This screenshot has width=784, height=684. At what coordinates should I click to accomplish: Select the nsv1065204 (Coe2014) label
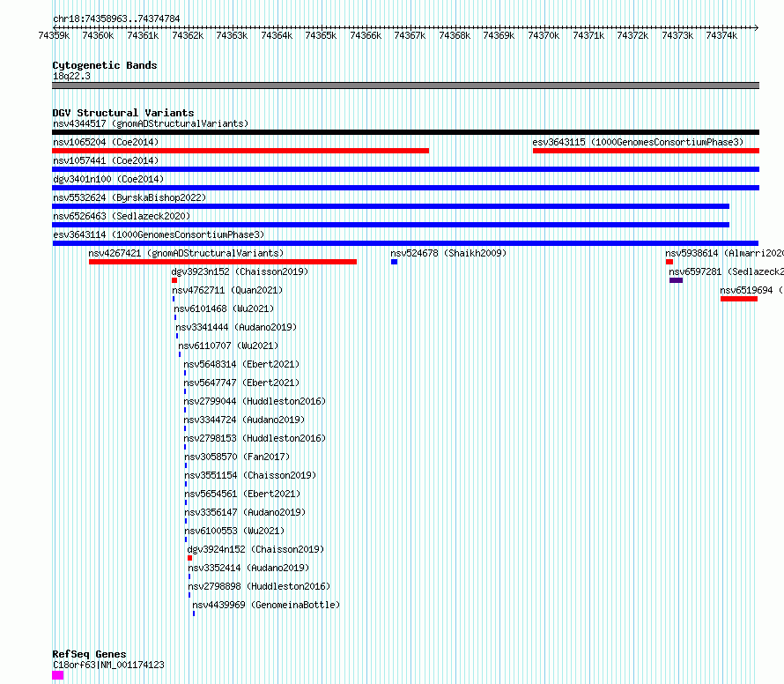[x=106, y=142]
